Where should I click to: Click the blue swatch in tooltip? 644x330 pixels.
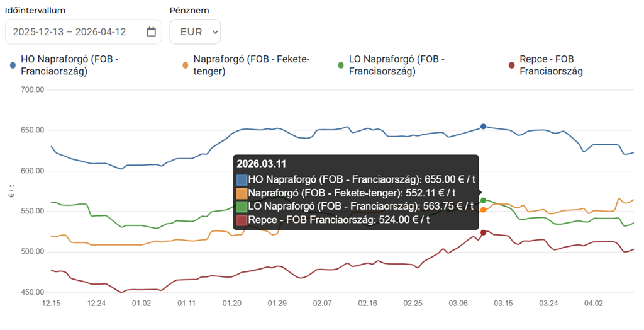[242, 179]
